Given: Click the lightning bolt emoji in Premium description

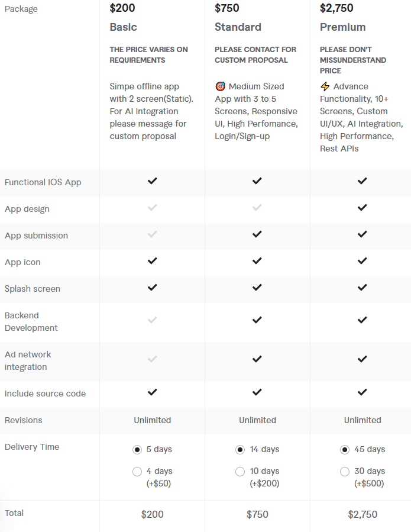Looking at the screenshot, I should [325, 86].
